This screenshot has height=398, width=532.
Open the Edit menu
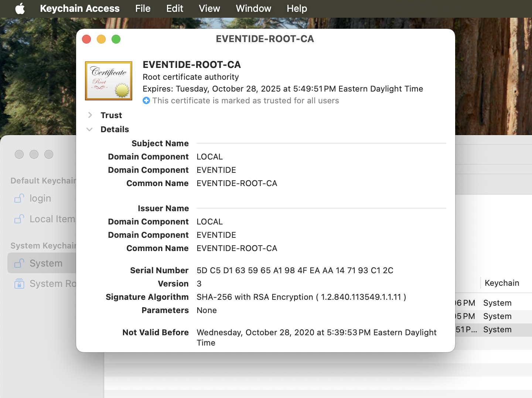174,8
